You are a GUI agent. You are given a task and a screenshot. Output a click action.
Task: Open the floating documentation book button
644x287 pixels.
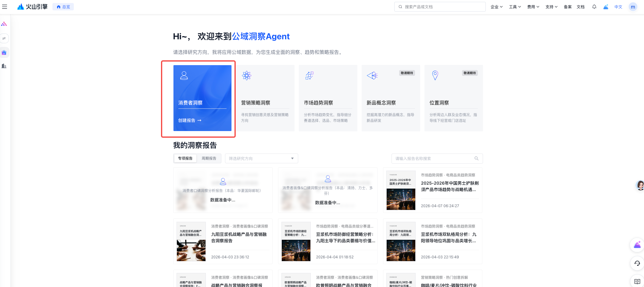coord(637,281)
